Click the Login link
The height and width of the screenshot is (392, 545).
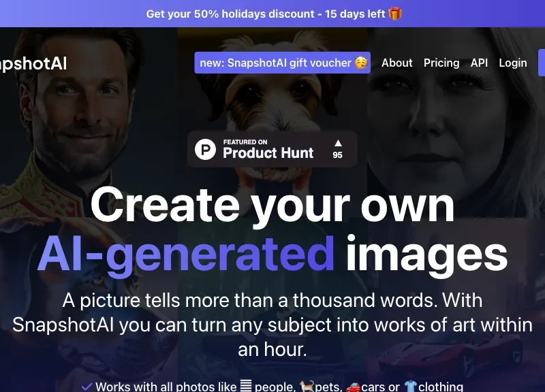pos(513,63)
